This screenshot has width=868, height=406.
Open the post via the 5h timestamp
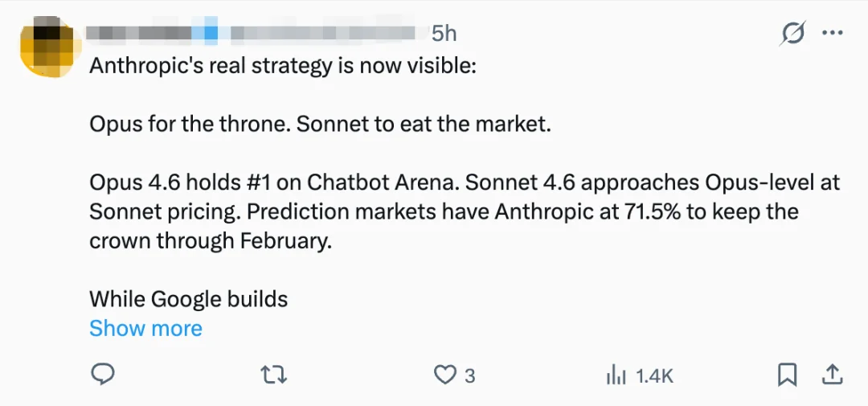coord(444,34)
